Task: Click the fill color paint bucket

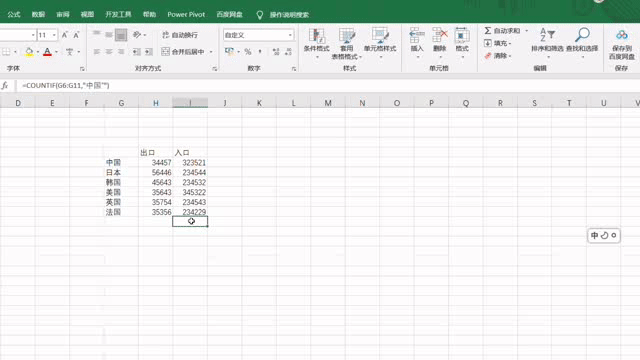Action: [29, 52]
